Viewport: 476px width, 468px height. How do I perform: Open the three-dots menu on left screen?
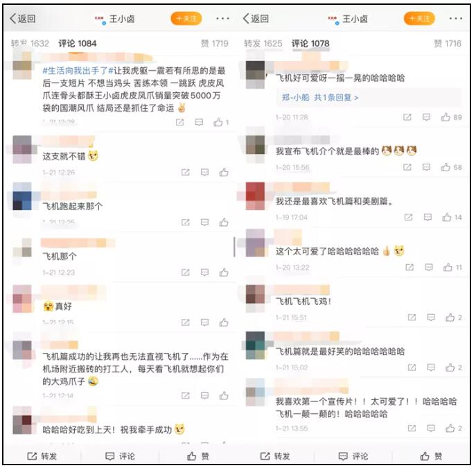coord(222,19)
